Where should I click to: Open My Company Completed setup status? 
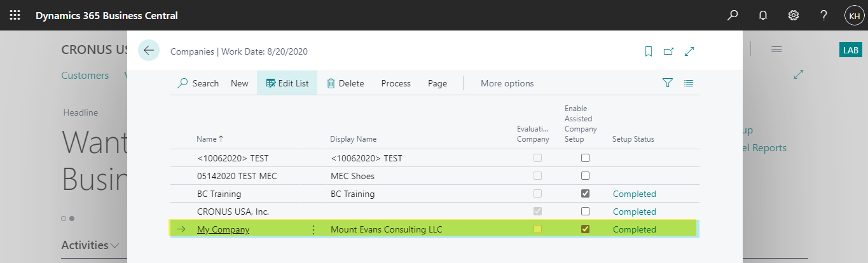point(634,229)
